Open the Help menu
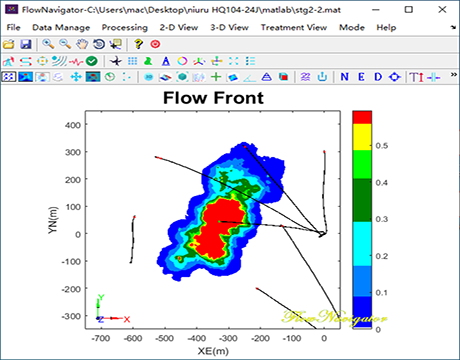The width and height of the screenshot is (460, 360). point(386,27)
